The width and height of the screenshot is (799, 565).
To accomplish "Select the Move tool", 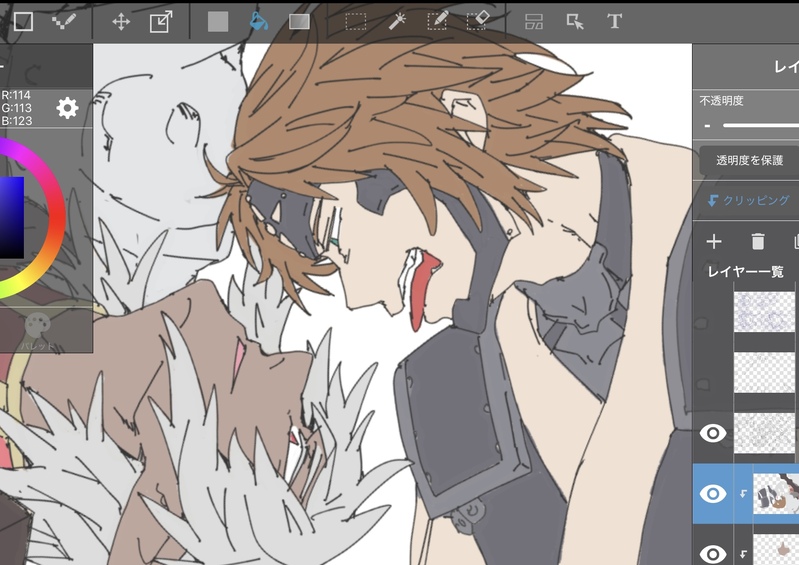I will (x=121, y=22).
